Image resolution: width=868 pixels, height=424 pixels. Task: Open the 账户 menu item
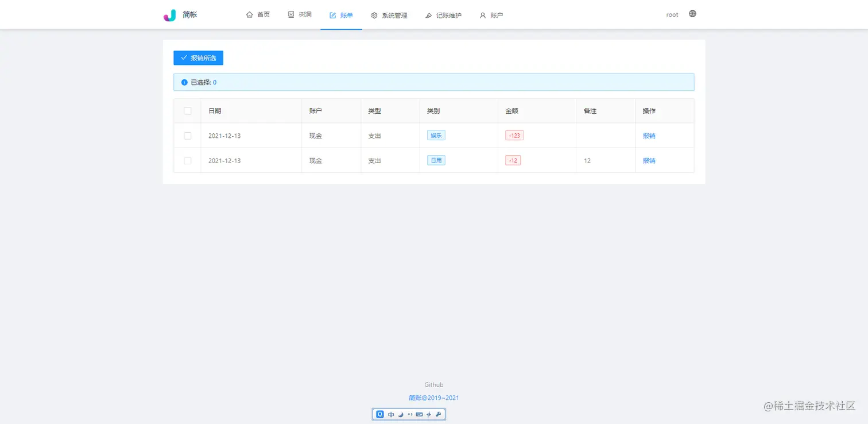click(491, 16)
